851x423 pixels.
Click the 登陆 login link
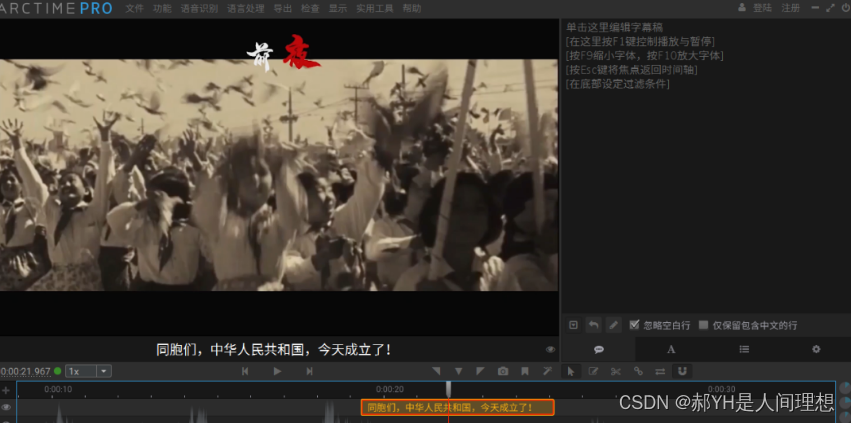point(762,8)
